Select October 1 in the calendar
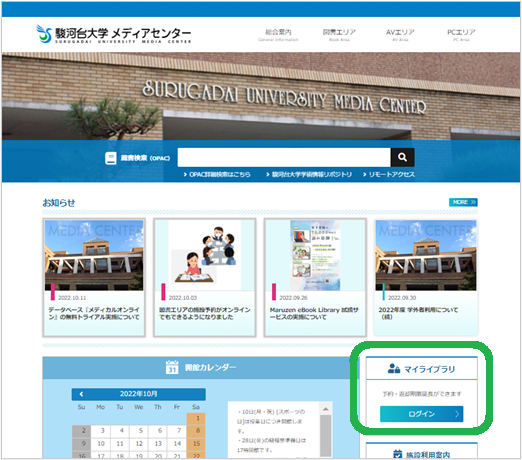This screenshot has height=460, width=522. 196,418
